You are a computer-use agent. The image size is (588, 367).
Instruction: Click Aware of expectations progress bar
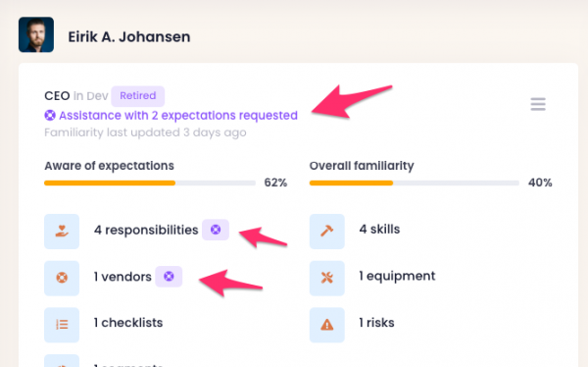(x=150, y=183)
